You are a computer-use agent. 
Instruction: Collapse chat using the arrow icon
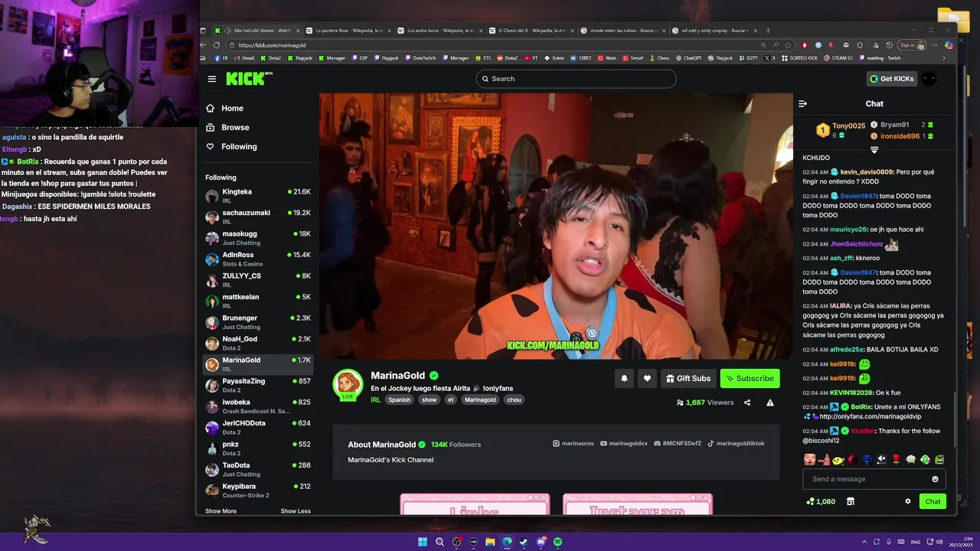802,103
